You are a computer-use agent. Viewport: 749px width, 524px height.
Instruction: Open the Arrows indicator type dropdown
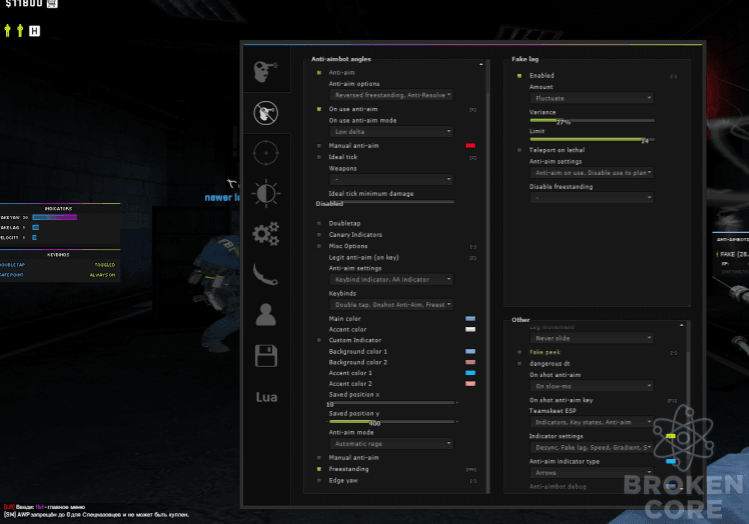pos(591,472)
